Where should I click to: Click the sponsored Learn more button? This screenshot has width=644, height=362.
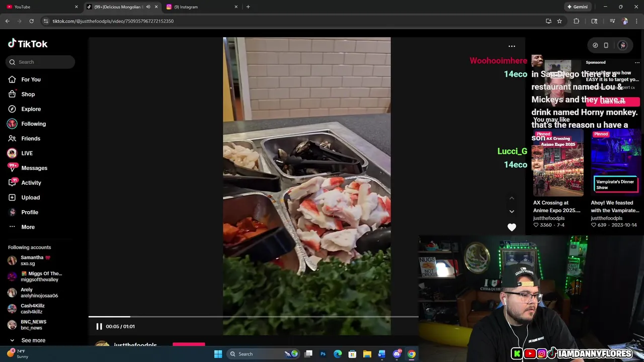coord(613,102)
